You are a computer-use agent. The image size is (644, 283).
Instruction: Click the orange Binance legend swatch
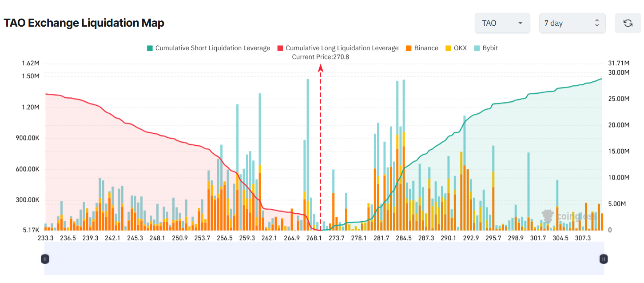(409, 48)
